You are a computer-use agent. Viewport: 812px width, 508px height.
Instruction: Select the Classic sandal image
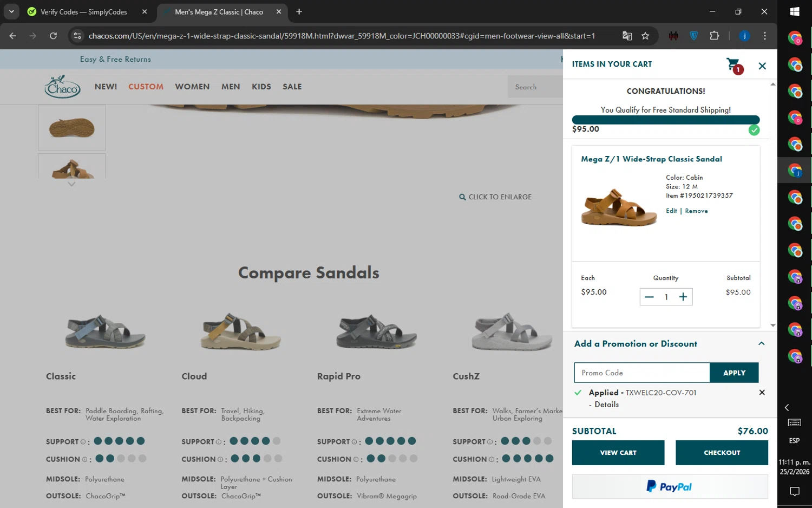click(x=105, y=331)
